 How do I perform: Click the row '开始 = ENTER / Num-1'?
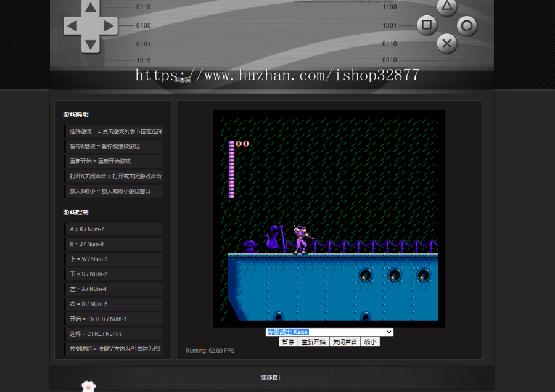coord(113,319)
